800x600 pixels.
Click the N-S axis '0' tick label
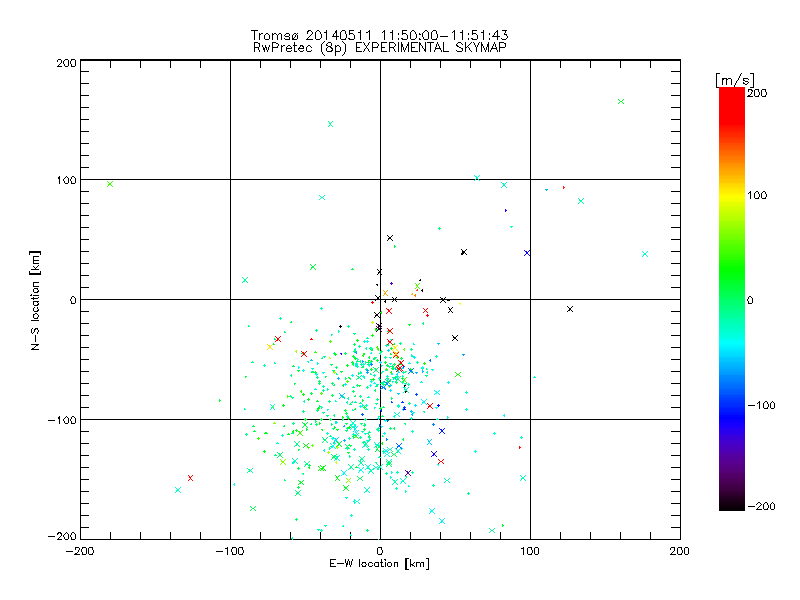pos(73,300)
